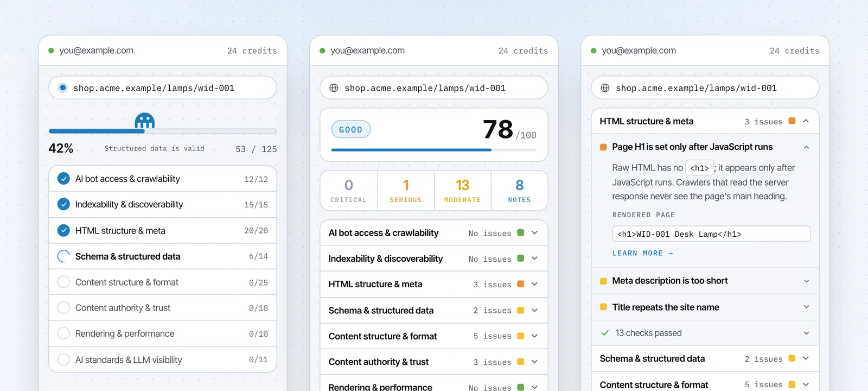Click the rendered page h1 code box

[x=711, y=234]
